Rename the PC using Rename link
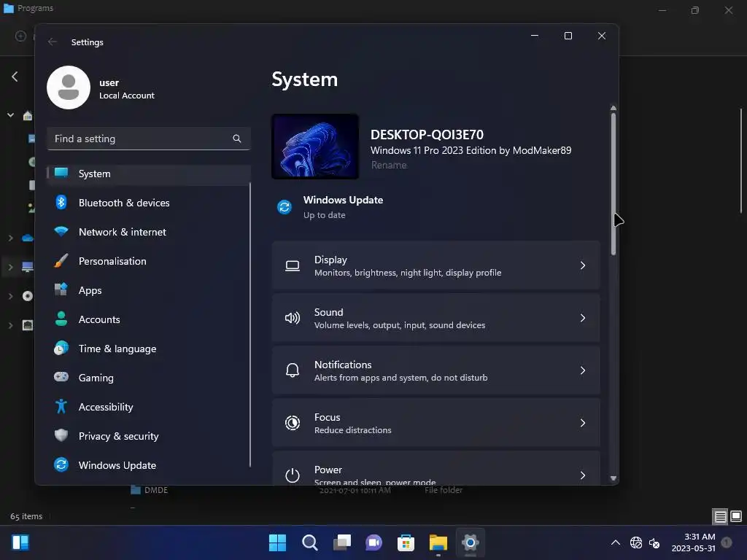The image size is (747, 560). (389, 166)
